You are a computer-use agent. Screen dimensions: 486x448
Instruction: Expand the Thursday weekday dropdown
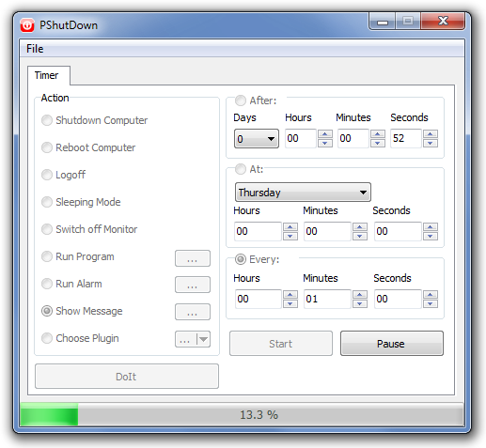[303, 193]
